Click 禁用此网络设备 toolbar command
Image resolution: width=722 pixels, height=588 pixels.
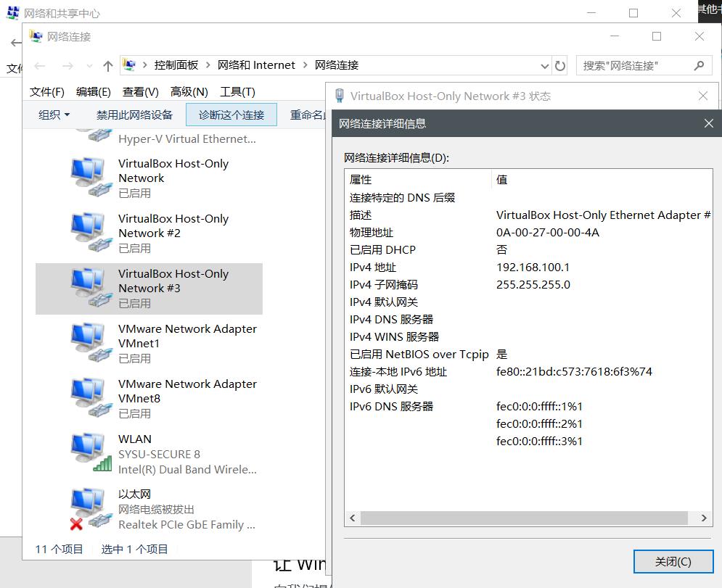(x=134, y=115)
